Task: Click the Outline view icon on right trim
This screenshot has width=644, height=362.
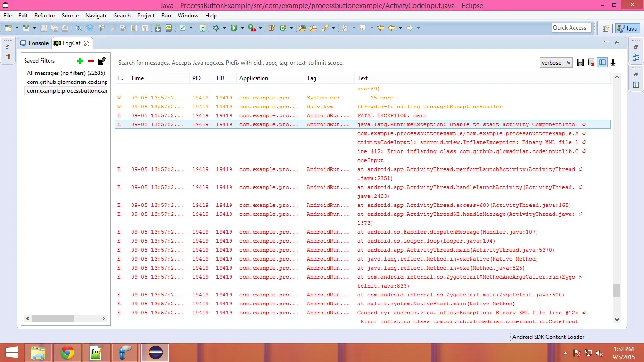Action: [636, 58]
